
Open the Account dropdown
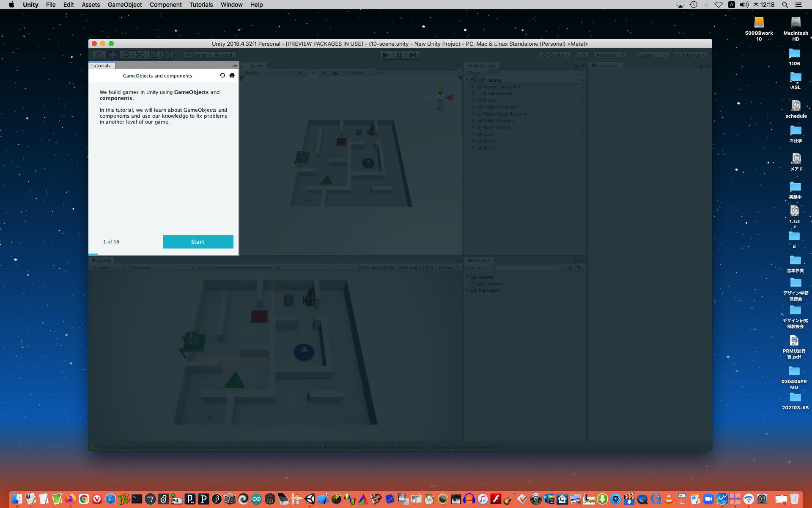[x=610, y=55]
